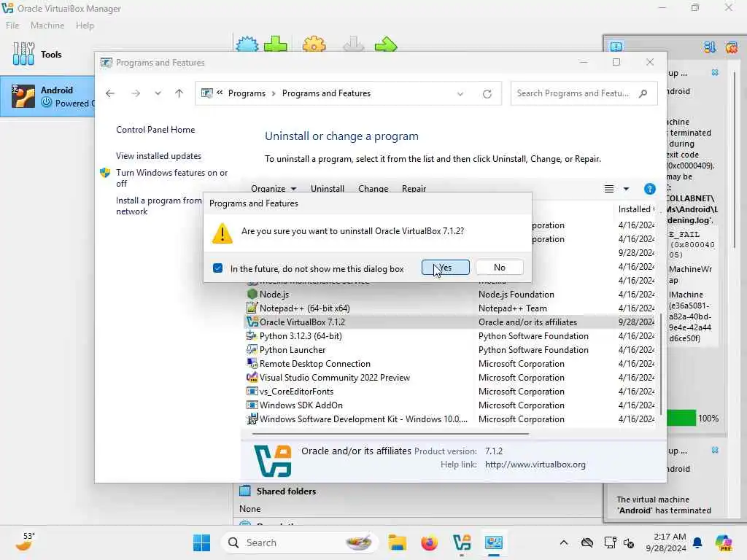The width and height of the screenshot is (747, 560).
Task: Open Help menu in VirtualBox Manager
Action: pyautogui.click(x=85, y=26)
